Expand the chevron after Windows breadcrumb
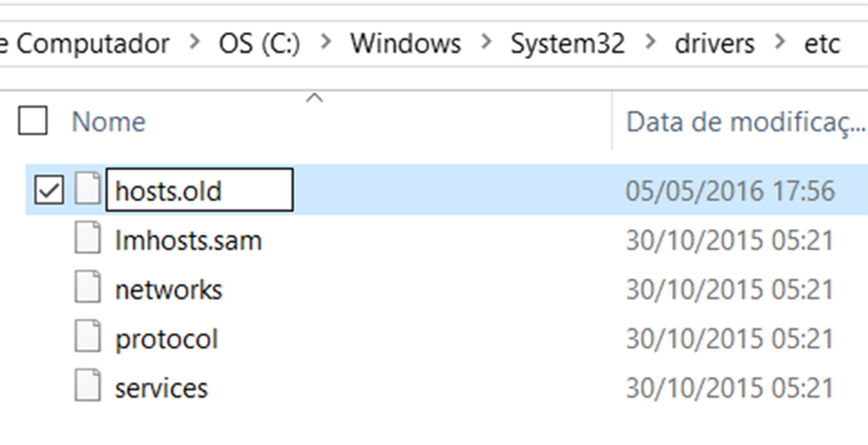868x445 pixels. (487, 43)
